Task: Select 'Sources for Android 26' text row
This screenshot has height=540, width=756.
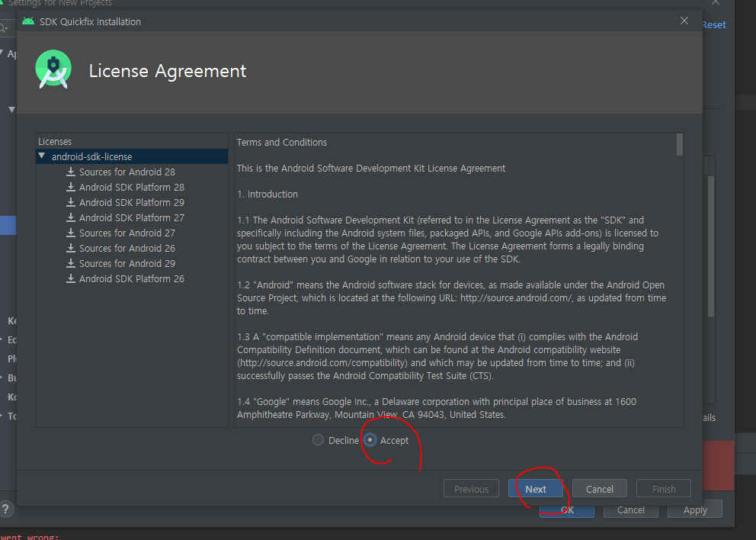Action: 127,248
